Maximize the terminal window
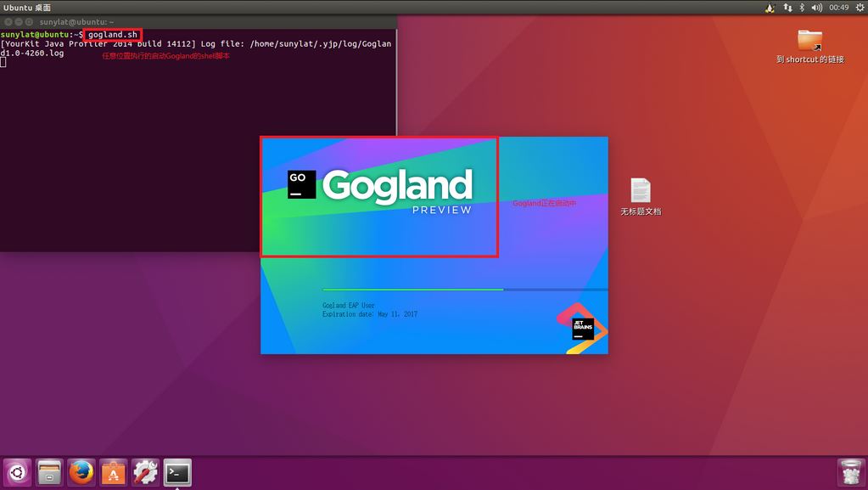Image resolution: width=868 pixels, height=490 pixels. click(30, 22)
